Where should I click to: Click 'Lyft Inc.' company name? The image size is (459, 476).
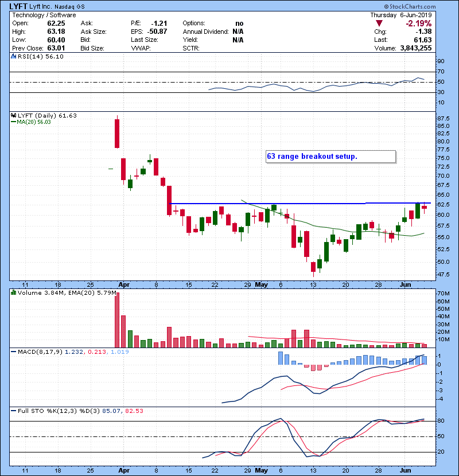click(x=40, y=6)
